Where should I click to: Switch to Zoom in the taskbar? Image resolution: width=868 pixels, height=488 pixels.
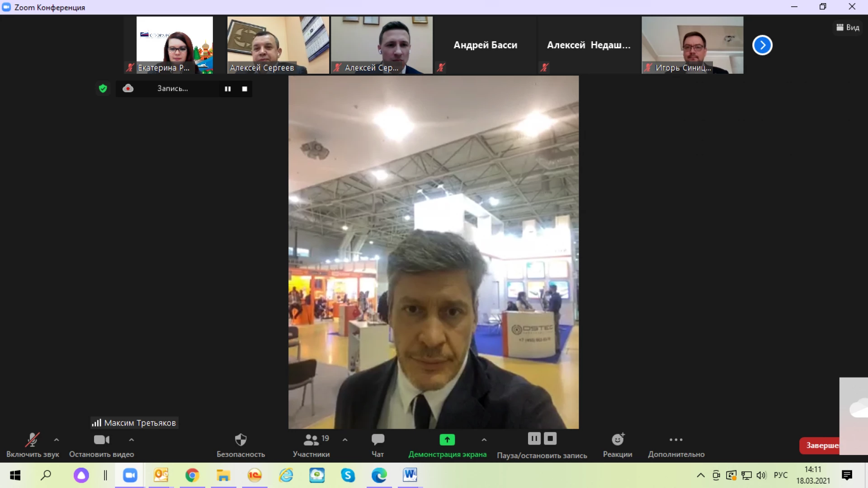[x=130, y=475]
